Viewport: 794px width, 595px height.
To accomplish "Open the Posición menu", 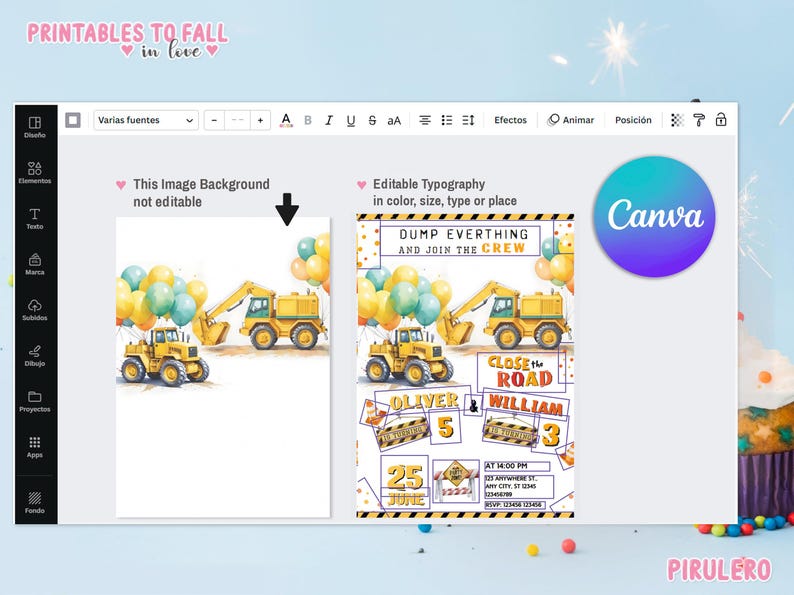I will (633, 120).
